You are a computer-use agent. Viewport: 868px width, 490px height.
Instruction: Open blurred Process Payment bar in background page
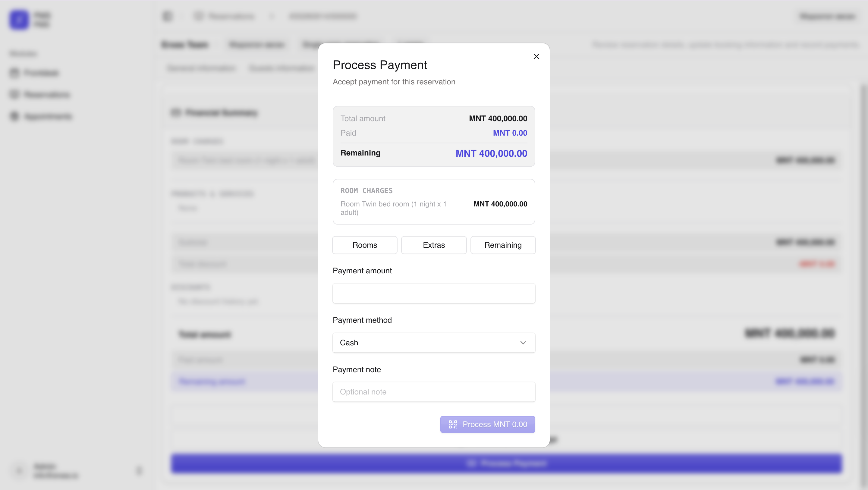506,463
